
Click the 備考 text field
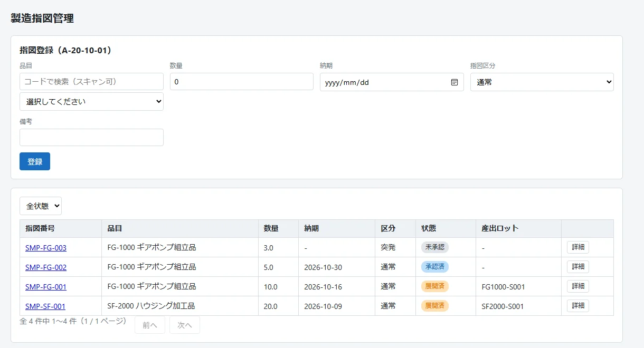(x=91, y=137)
